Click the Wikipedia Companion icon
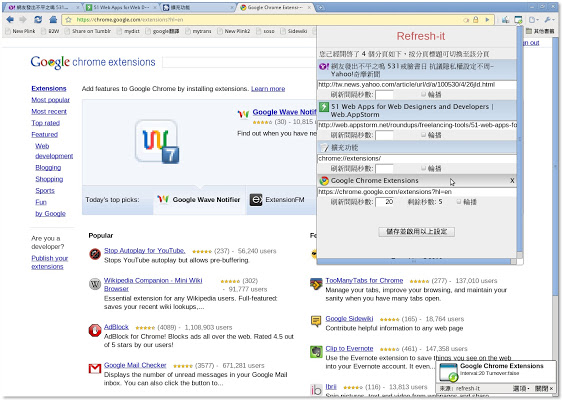This screenshot has height=400, width=562. [x=95, y=284]
